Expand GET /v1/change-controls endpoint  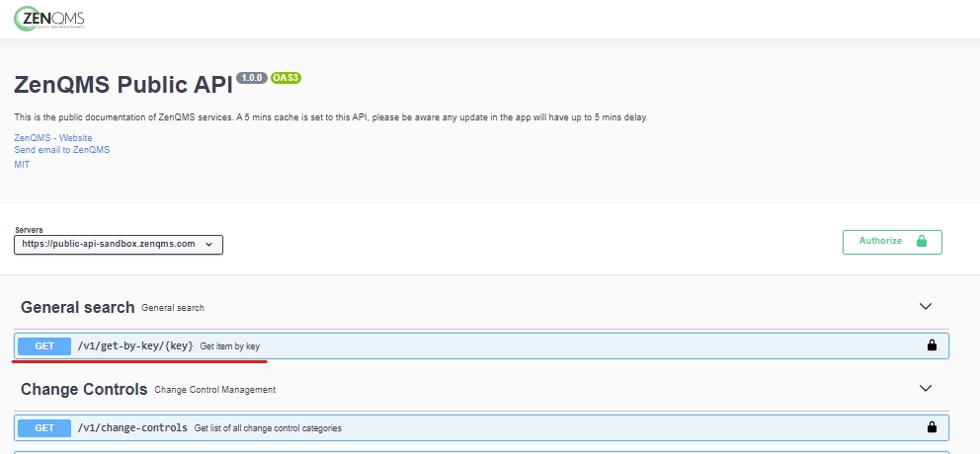tap(481, 427)
